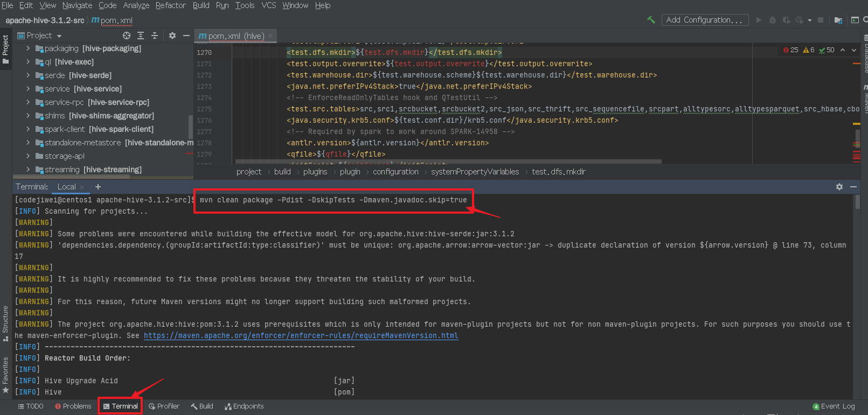Viewport: 868px width, 415px height.
Task: Open the Profiler tool window
Action: [x=164, y=406]
